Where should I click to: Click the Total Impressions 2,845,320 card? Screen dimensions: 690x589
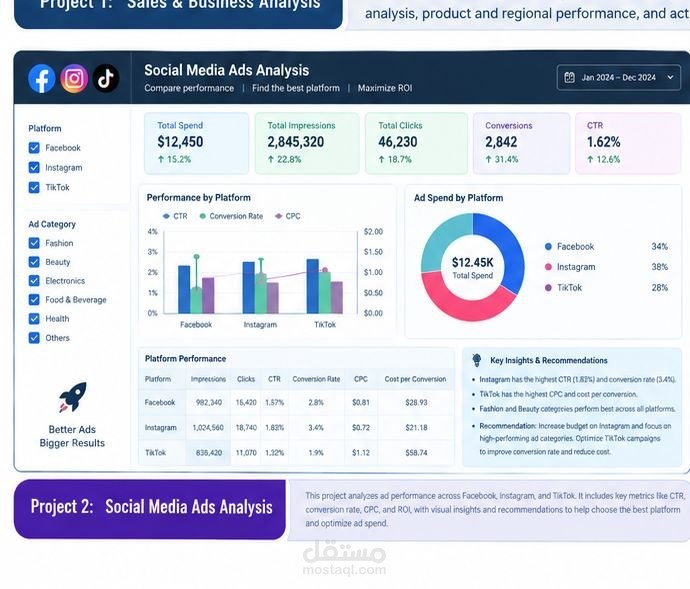[307, 143]
